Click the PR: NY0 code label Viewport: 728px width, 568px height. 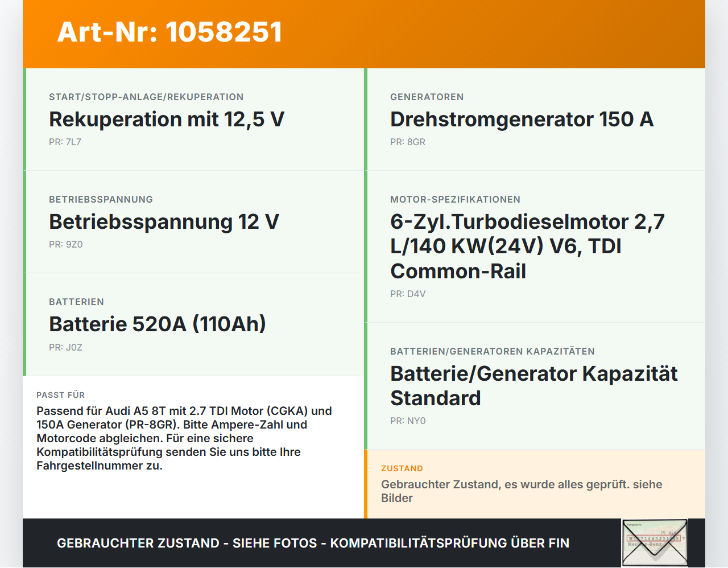pos(408,421)
